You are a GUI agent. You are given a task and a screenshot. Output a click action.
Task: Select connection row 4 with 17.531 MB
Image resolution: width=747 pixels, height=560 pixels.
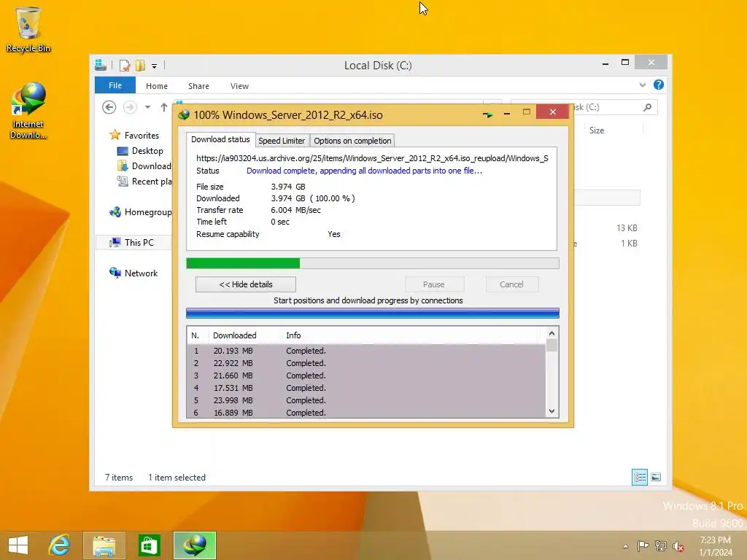click(x=366, y=388)
